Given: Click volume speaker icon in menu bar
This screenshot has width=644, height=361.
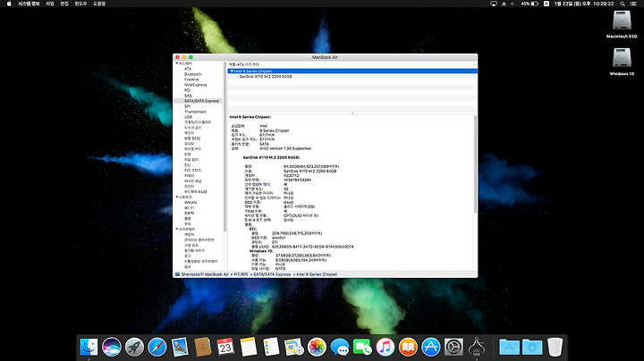Looking at the screenshot, I should 513,4.
